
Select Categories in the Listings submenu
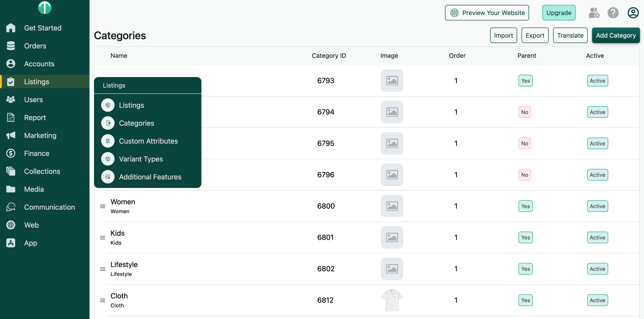tap(136, 123)
